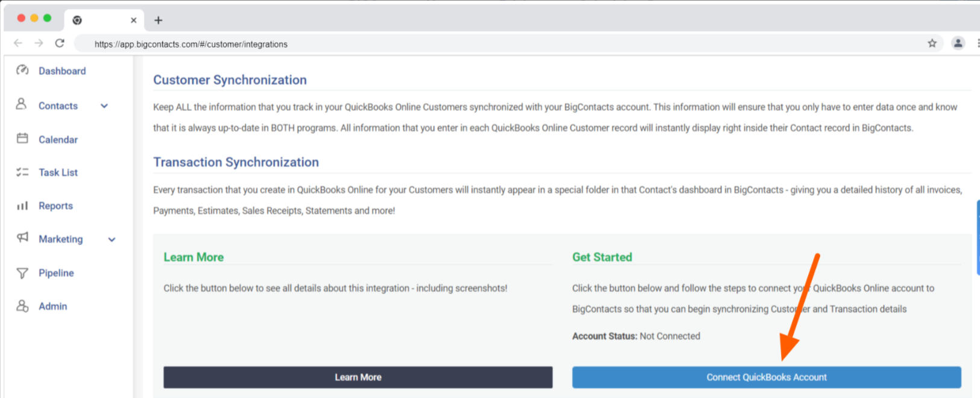Click Connect QuickBooks Account button
The width and height of the screenshot is (980, 398).
pos(767,377)
